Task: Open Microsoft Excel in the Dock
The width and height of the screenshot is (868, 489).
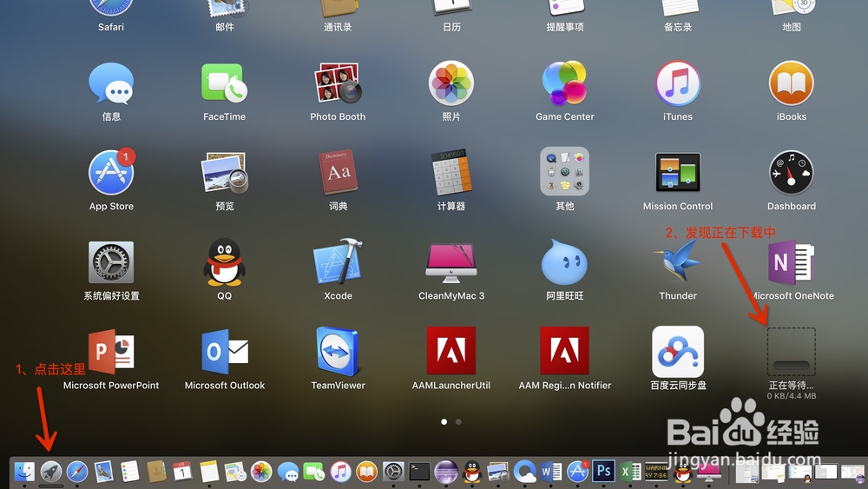Action: click(x=630, y=472)
